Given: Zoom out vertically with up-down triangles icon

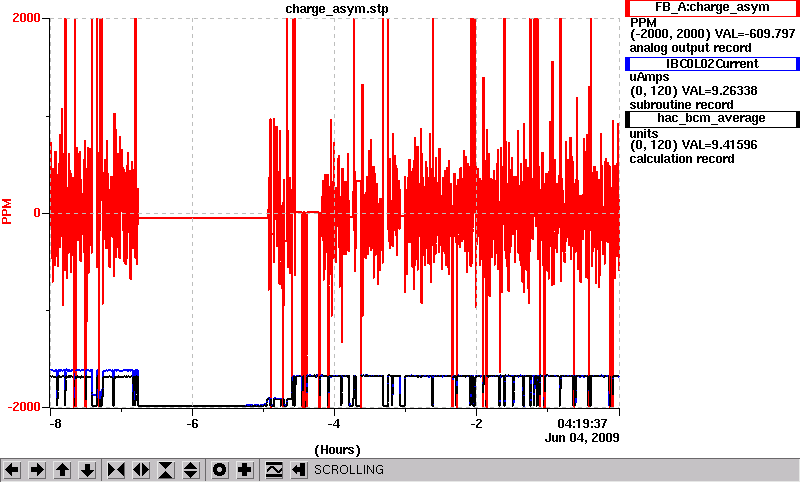Looking at the screenshot, I should click(x=191, y=469).
